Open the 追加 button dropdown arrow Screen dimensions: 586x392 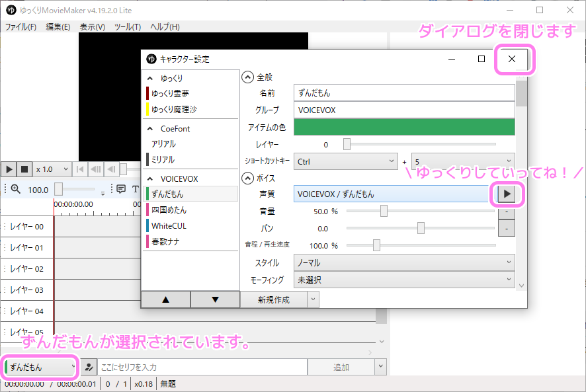click(380, 367)
